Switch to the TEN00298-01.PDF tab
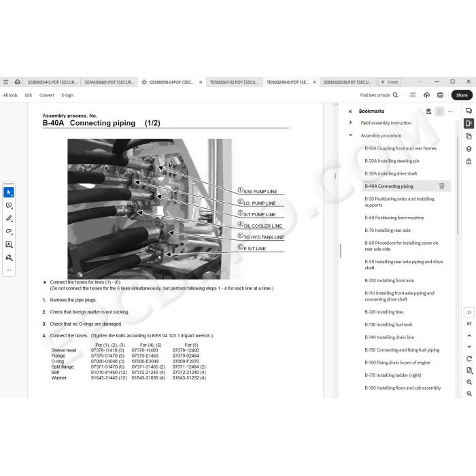The width and height of the screenshot is (476, 476). 287,82
